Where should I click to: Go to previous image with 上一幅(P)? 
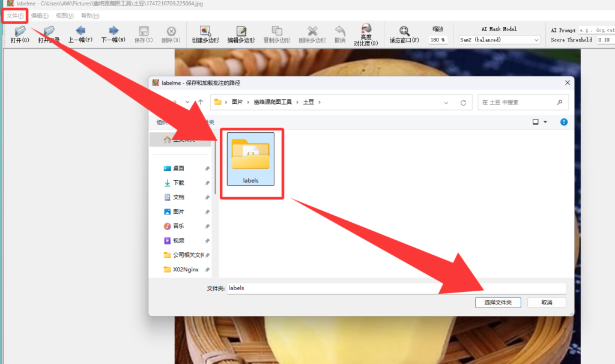80,34
